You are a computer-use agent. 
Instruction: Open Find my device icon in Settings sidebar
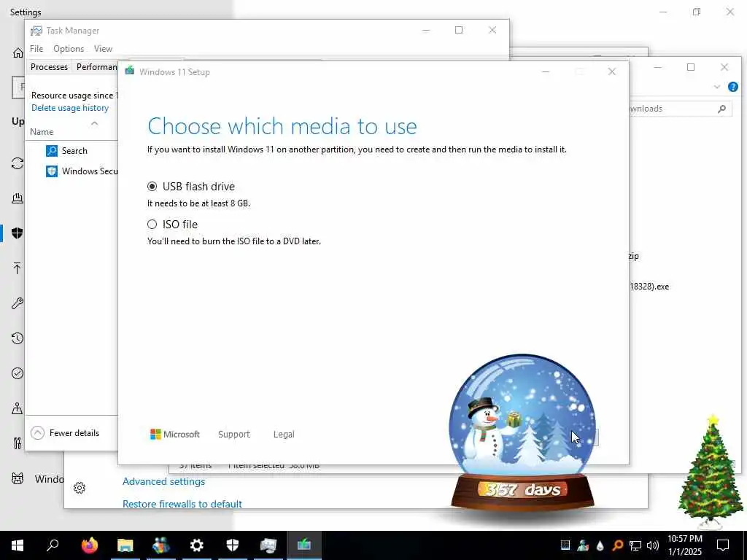[18, 408]
